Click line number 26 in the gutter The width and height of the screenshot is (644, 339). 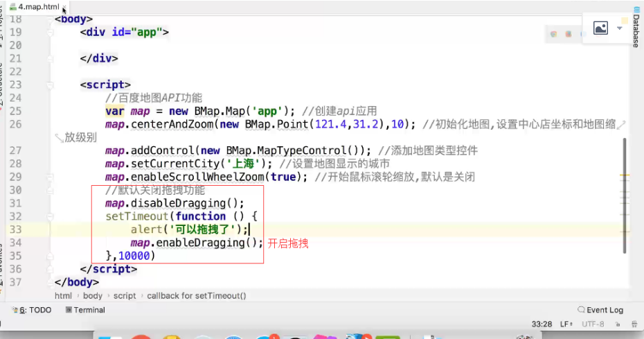pos(16,124)
